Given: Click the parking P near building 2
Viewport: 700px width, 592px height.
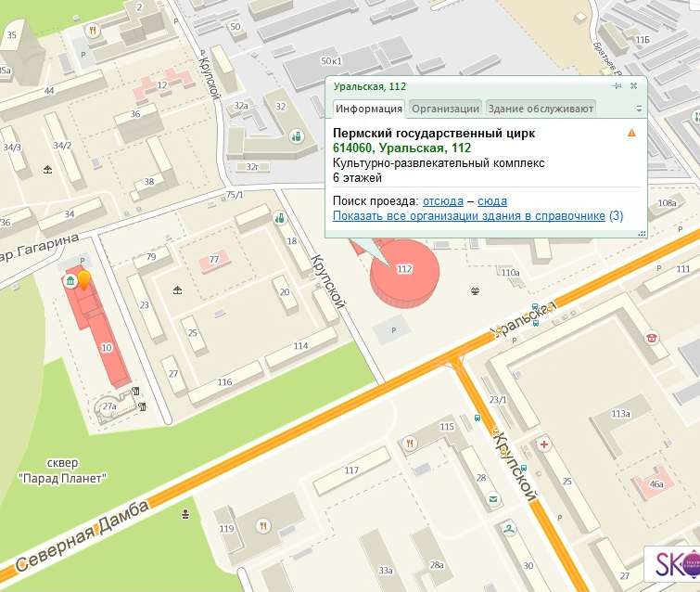Looking at the screenshot, I should tap(83, 55).
